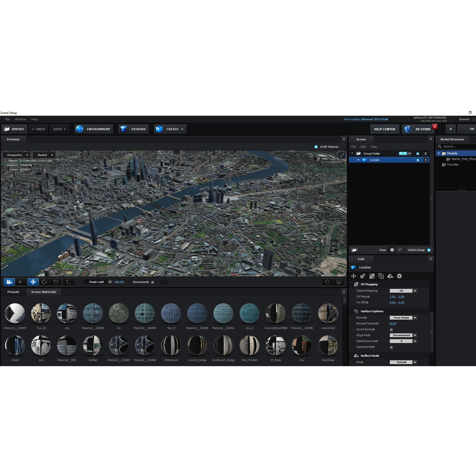Open the Window menu
The image size is (476, 476).
[x=21, y=119]
